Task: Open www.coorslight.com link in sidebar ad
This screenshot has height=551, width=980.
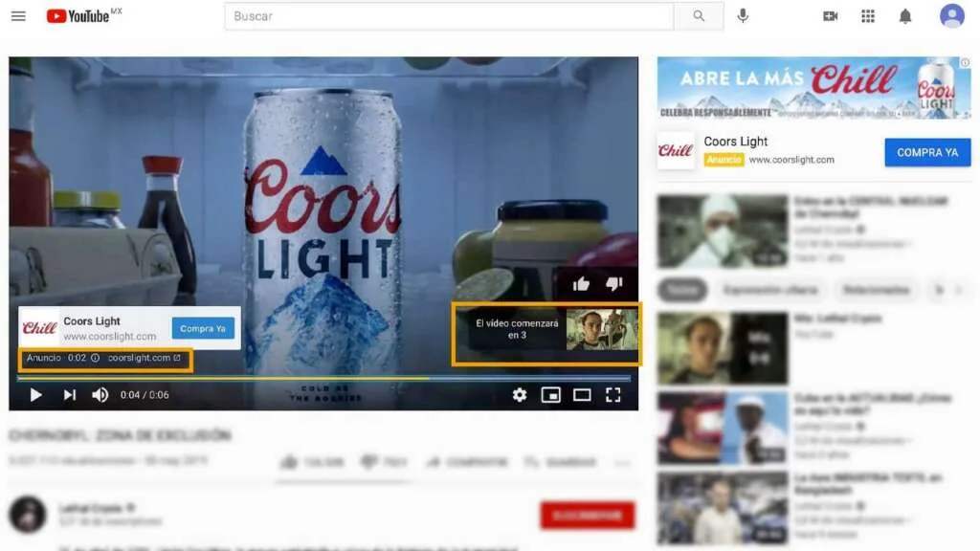Action: (791, 160)
